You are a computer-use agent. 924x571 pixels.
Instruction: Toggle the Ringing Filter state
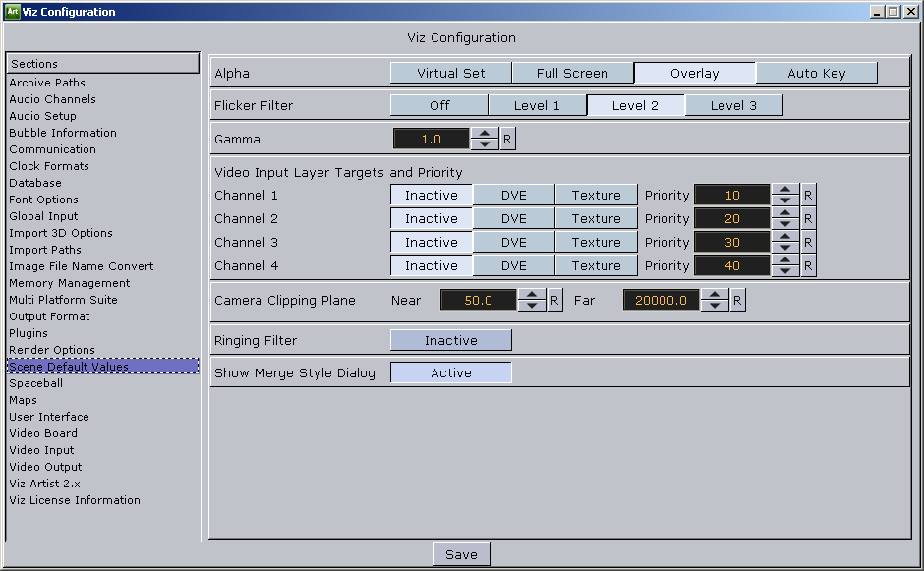(x=450, y=339)
